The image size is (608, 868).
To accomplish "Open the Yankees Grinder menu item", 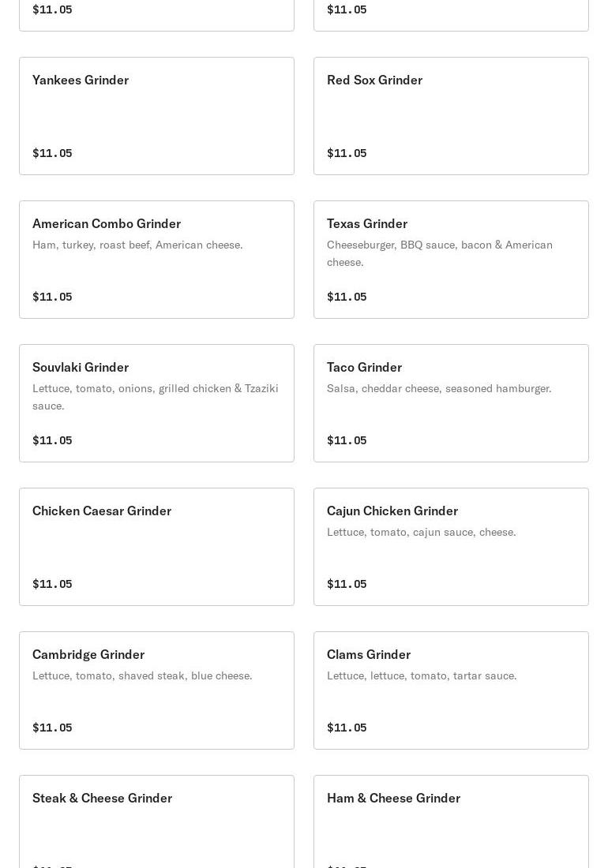I will click(x=156, y=116).
